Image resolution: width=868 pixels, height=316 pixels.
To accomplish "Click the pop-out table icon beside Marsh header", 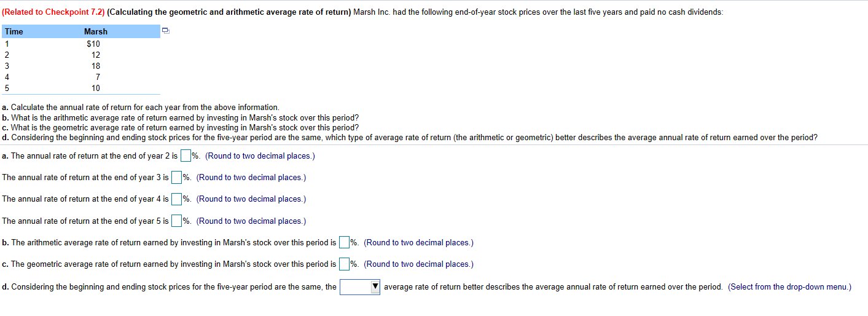I will (x=164, y=31).
